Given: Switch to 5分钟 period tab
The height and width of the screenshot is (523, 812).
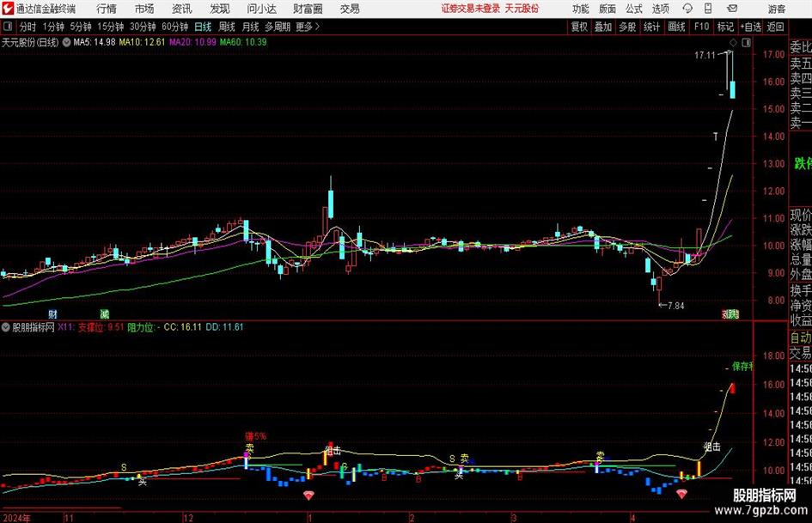Looking at the screenshot, I should coord(80,27).
